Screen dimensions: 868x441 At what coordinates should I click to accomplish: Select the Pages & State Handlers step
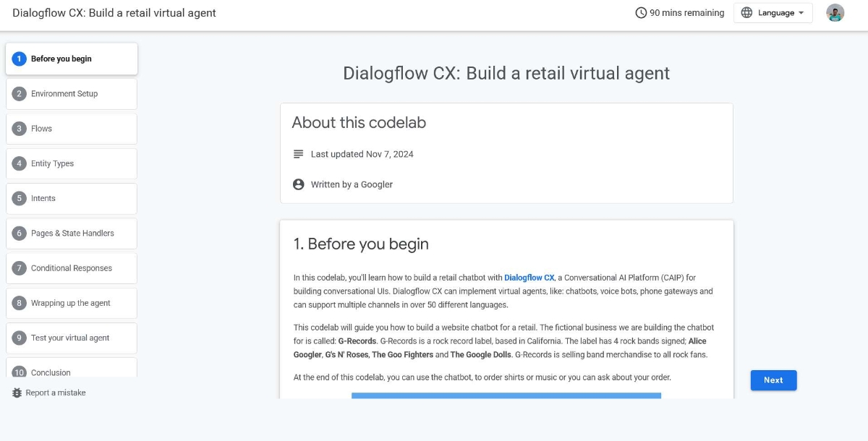[x=72, y=233]
